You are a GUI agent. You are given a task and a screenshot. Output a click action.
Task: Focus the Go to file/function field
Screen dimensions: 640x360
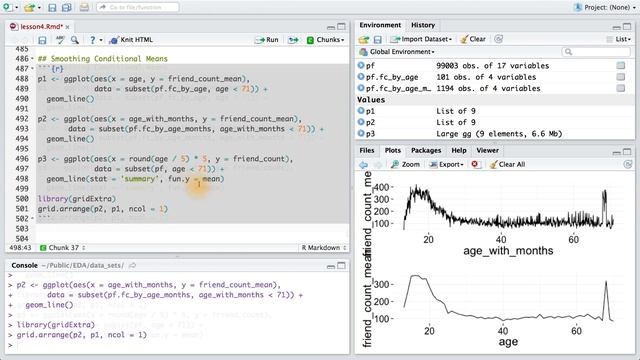point(138,7)
